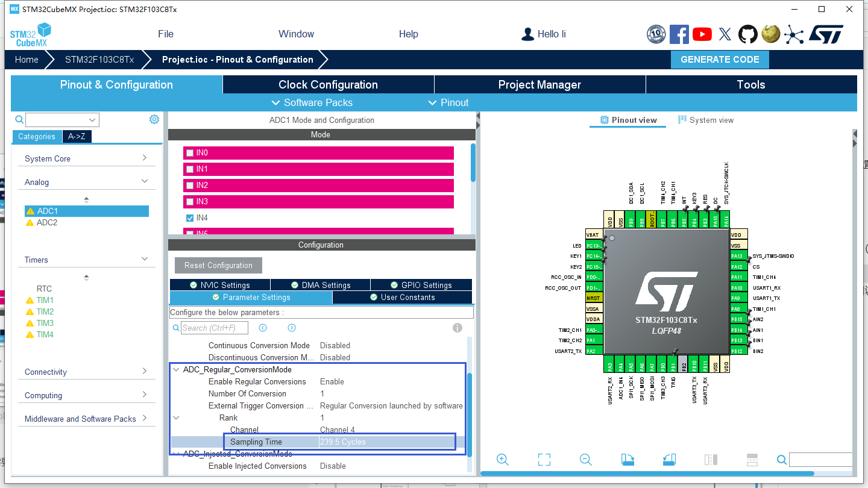Click the STM32CubeMX cube logo
Image resolution: width=868 pixels, height=488 pixels.
[x=31, y=34]
